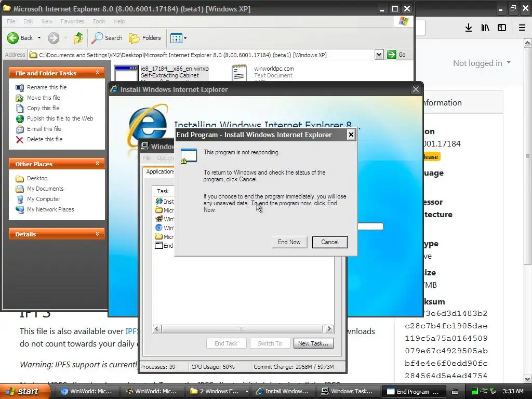Click Task Manager list scroll-right arrow
The height and width of the screenshot is (399, 532).
click(x=329, y=329)
